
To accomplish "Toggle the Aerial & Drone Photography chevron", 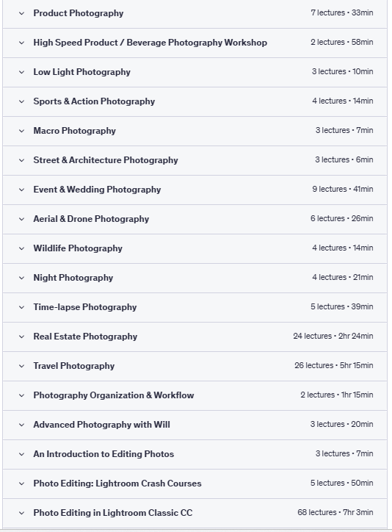I will point(22,219).
